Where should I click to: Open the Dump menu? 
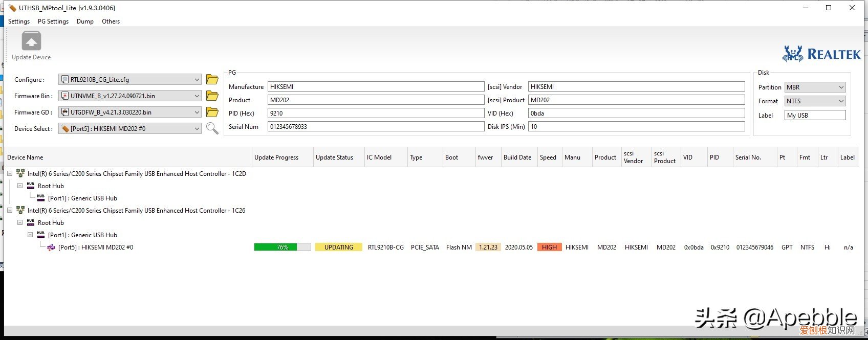pos(85,21)
